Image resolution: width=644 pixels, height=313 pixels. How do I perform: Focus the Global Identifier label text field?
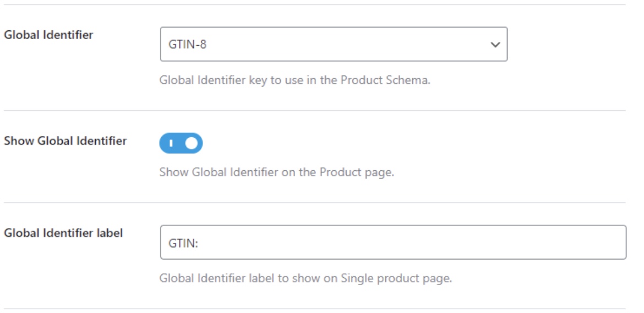tap(393, 242)
